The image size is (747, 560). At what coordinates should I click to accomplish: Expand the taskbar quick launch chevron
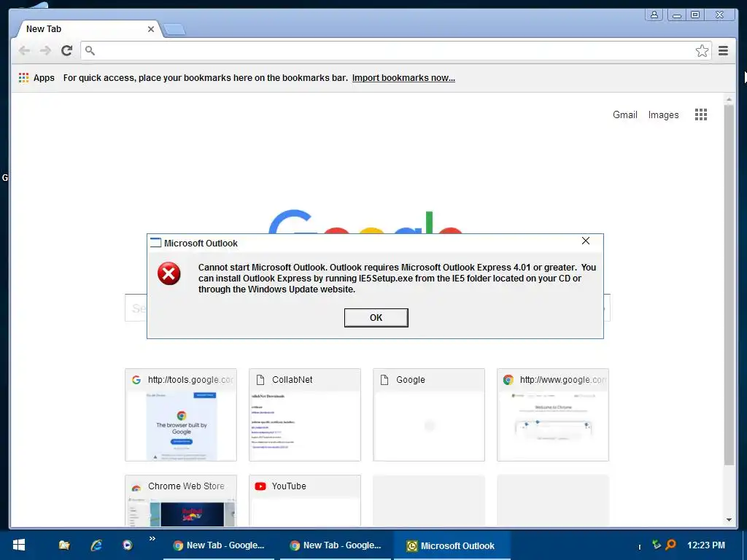pyautogui.click(x=152, y=539)
